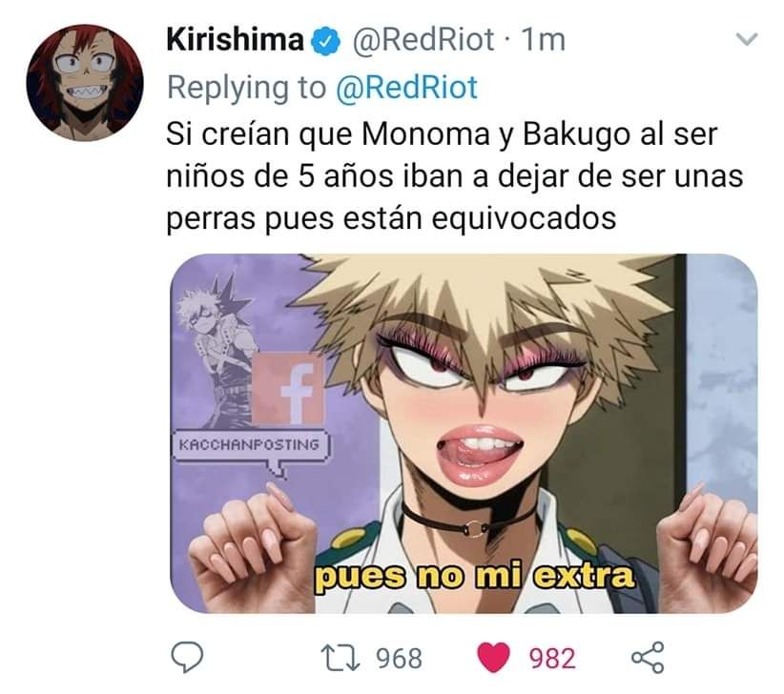View the 982 likes count

point(552,659)
